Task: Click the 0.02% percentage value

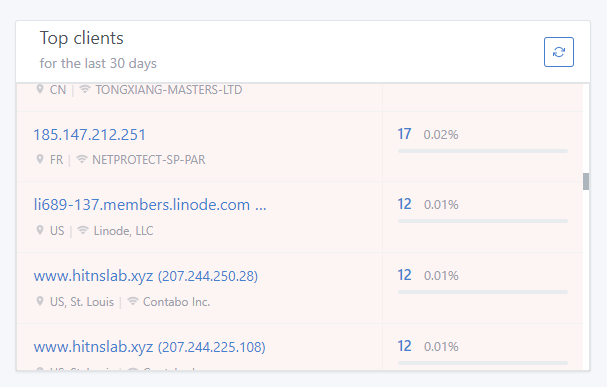Action: coord(441,135)
